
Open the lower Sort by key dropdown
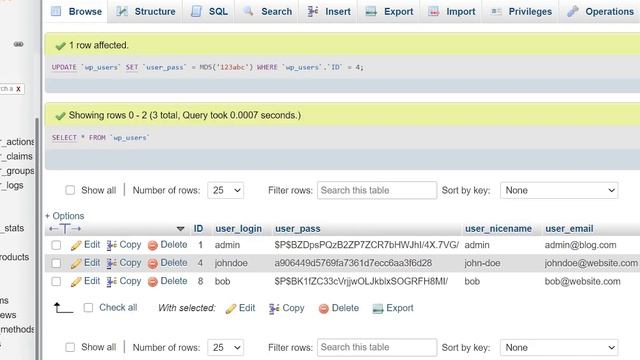(559, 347)
